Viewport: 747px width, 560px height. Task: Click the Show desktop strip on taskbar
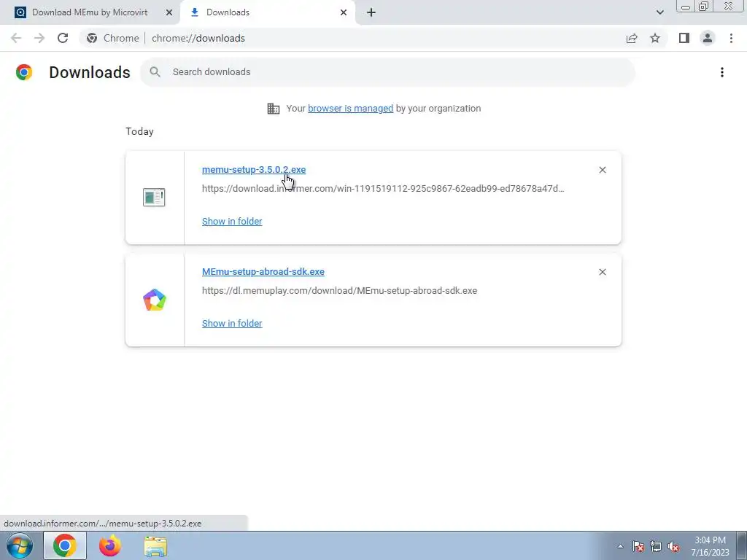click(742, 545)
